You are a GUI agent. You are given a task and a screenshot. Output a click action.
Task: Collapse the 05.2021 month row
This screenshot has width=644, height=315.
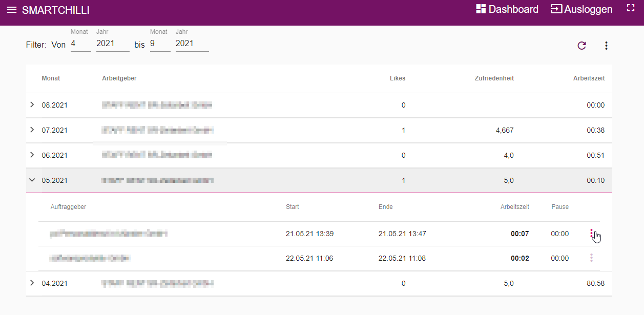pos(32,180)
